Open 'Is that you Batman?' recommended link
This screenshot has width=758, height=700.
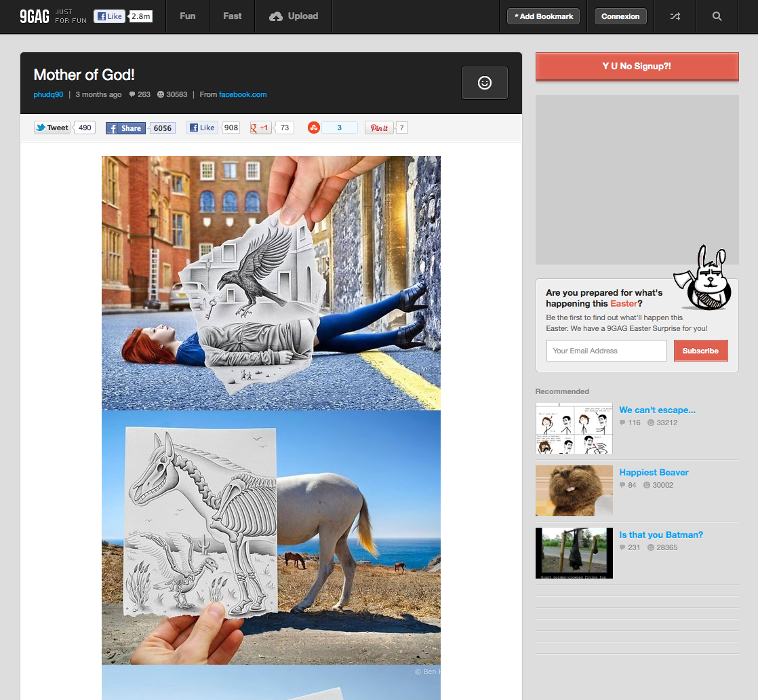click(661, 534)
